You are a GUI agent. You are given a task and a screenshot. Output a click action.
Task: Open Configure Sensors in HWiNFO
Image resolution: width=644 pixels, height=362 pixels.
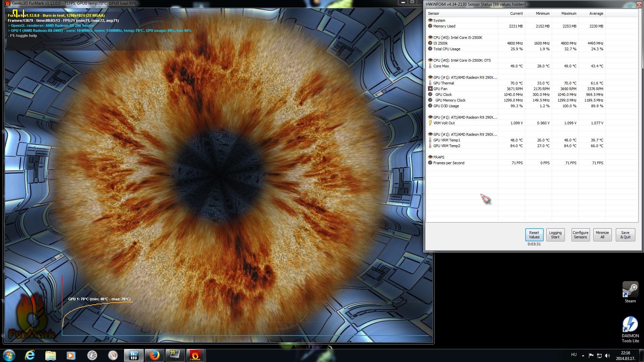pyautogui.click(x=581, y=235)
